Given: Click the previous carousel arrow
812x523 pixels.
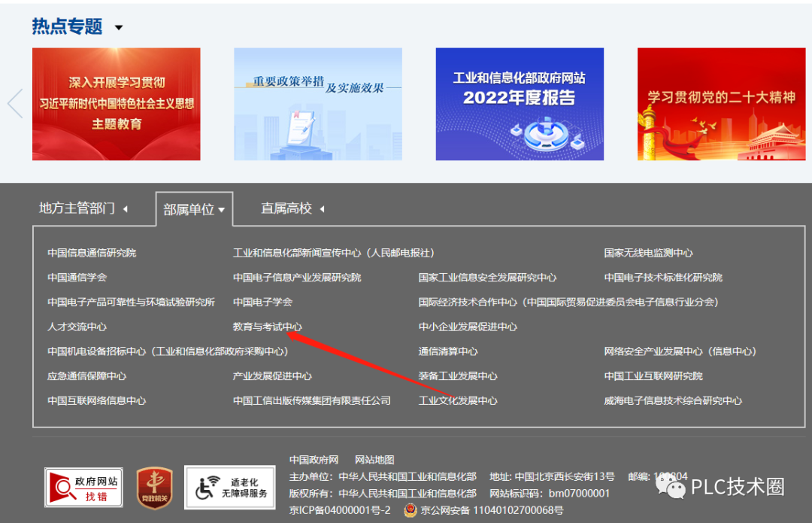Looking at the screenshot, I should (x=15, y=104).
